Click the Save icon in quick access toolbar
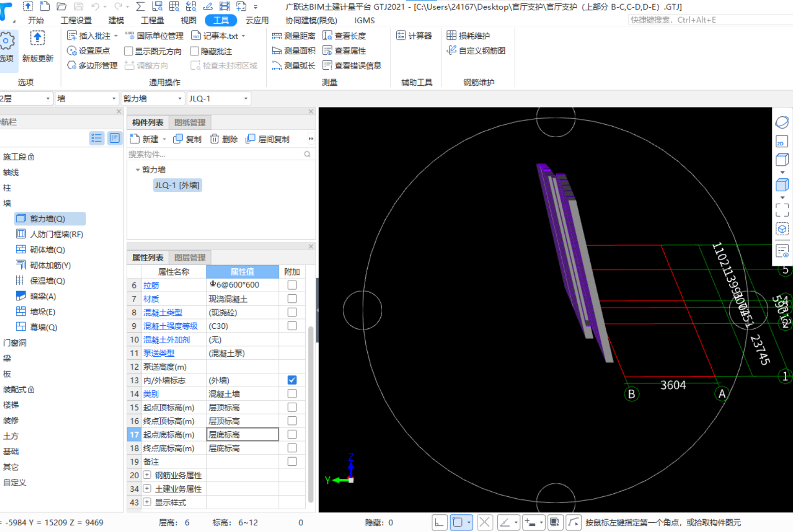793x532 pixels. (79, 7)
